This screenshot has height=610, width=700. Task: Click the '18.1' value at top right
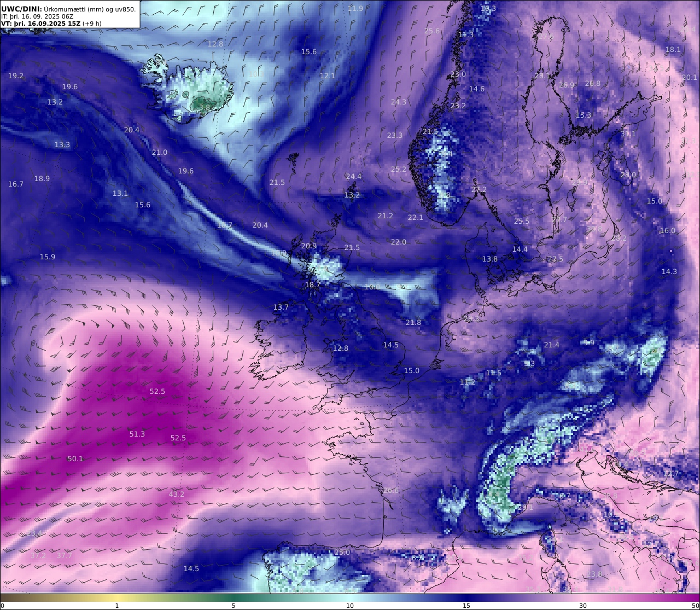click(673, 50)
